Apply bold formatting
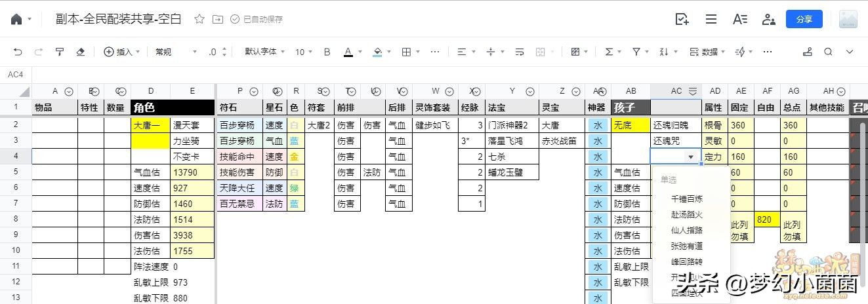The height and width of the screenshot is (304, 868). (328, 52)
